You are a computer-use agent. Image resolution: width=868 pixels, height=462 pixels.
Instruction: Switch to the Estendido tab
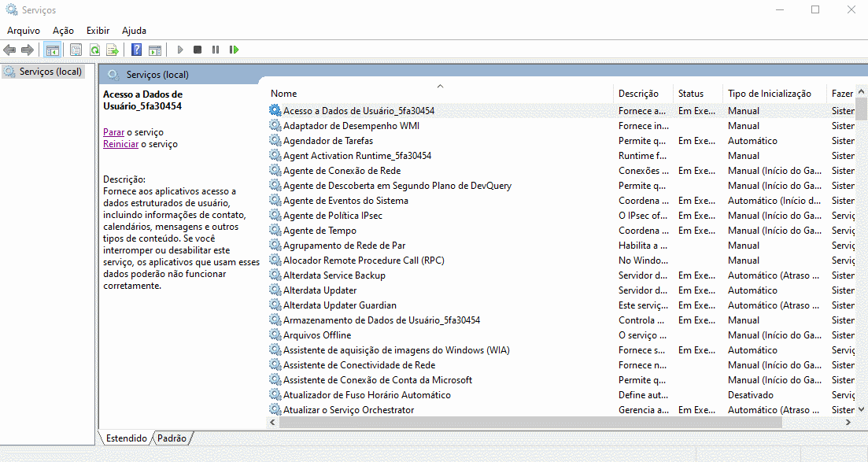[126, 438]
